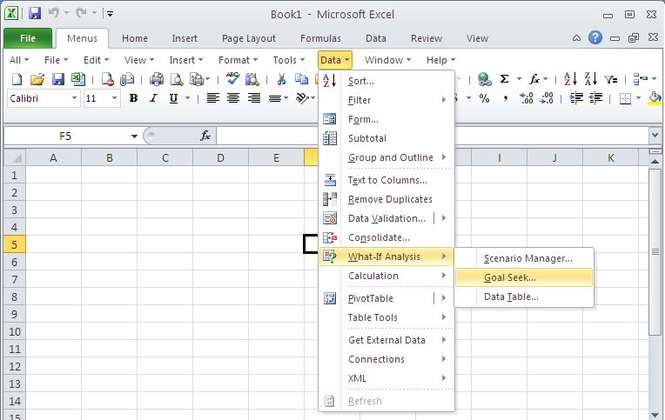Create a new blank workbook icon
665x420 pixels.
[17, 79]
